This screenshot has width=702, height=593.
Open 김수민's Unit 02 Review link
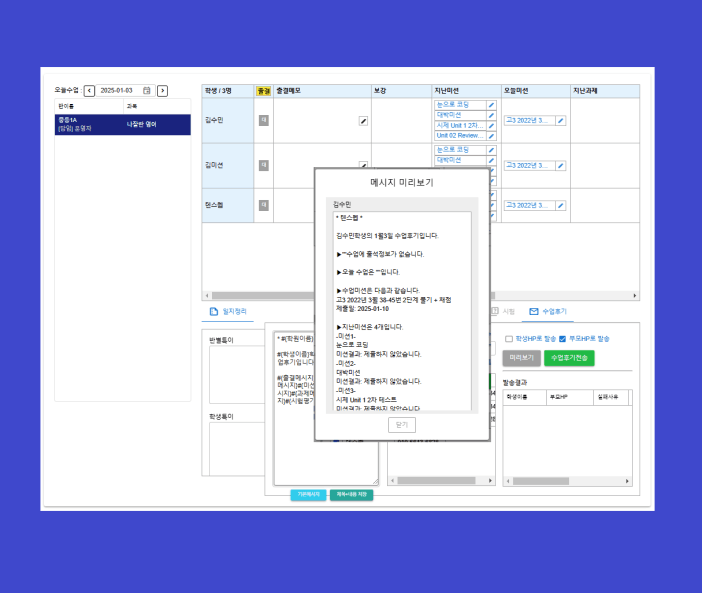click(460, 136)
